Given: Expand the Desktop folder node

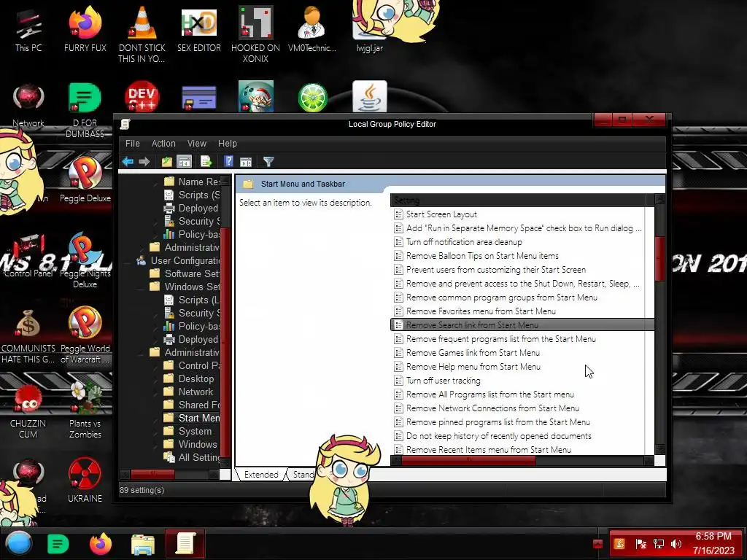Looking at the screenshot, I should coord(155,379).
